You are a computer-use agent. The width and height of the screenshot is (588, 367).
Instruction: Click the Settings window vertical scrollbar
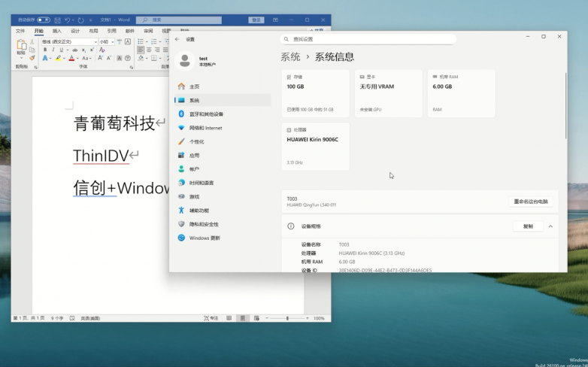pyautogui.click(x=565, y=106)
